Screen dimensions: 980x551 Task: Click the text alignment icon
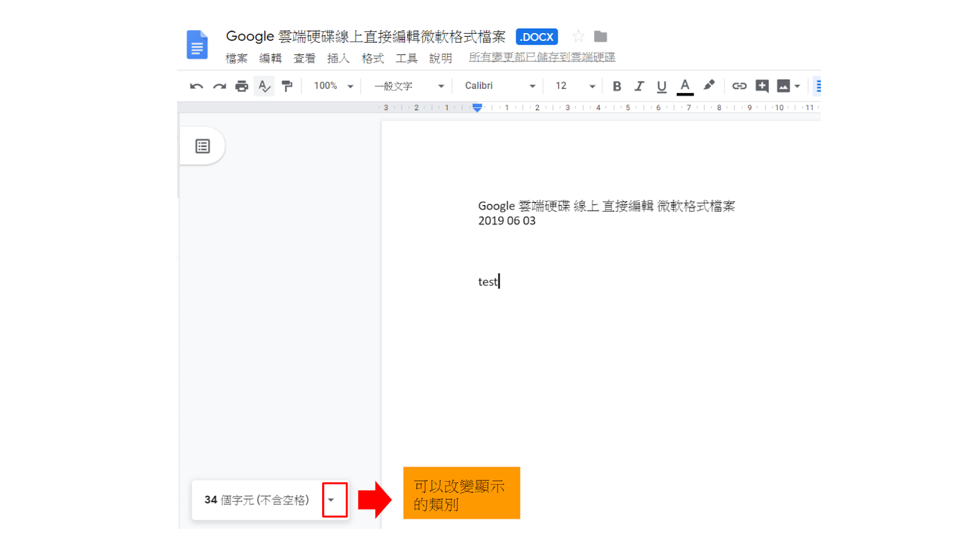818,86
